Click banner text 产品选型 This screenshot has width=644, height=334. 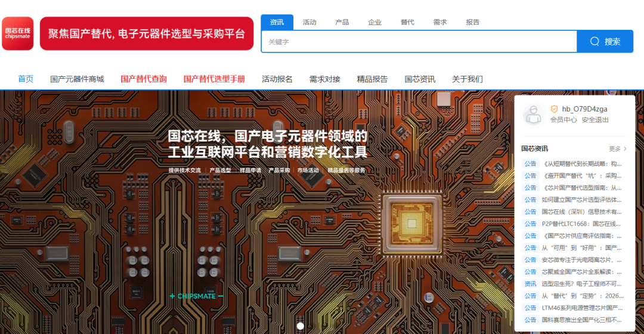point(220,171)
